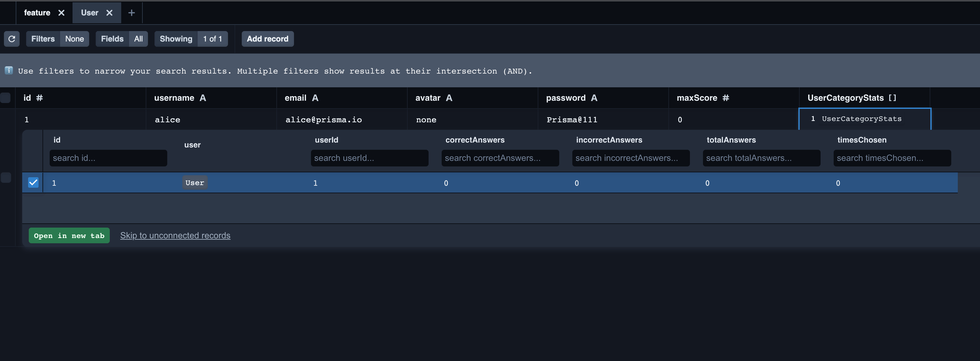Viewport: 980px width, 361px height.
Task: Toggle the select-all checkbox in header
Action: [5, 98]
